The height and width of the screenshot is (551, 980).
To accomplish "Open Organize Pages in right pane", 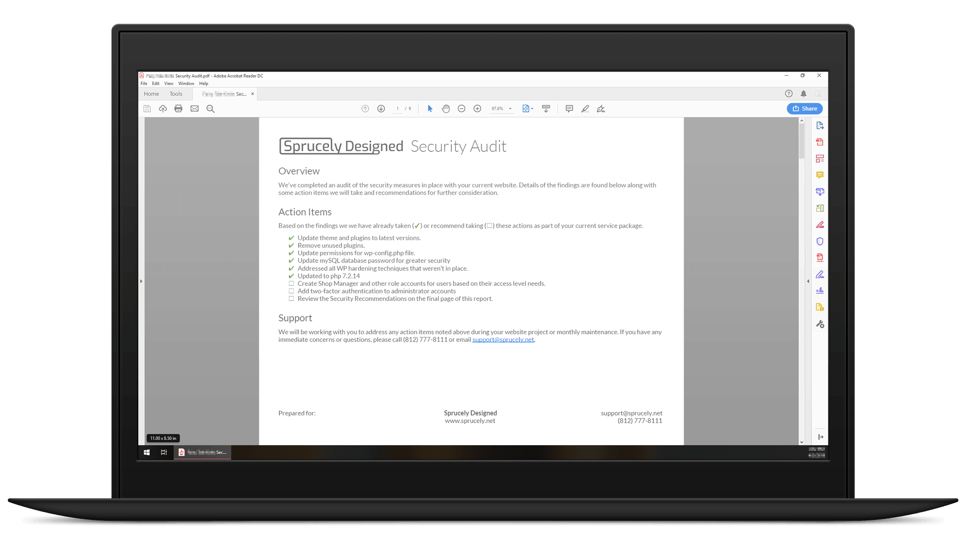I will point(820,208).
